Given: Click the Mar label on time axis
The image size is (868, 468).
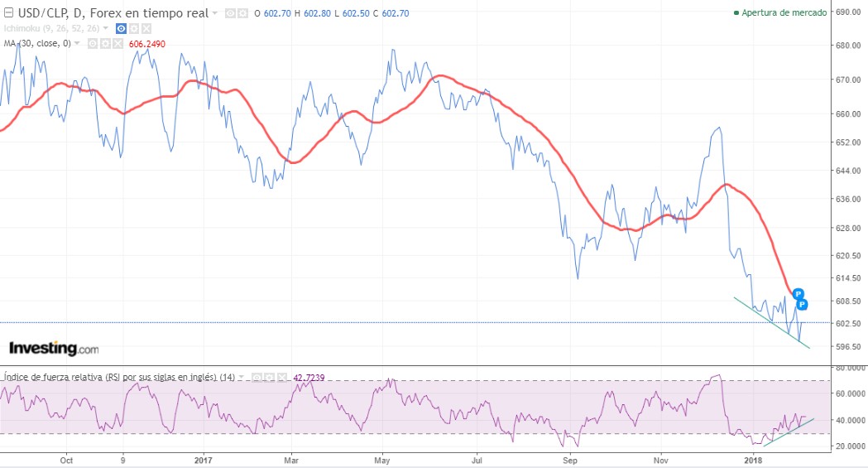Looking at the screenshot, I should [x=290, y=461].
